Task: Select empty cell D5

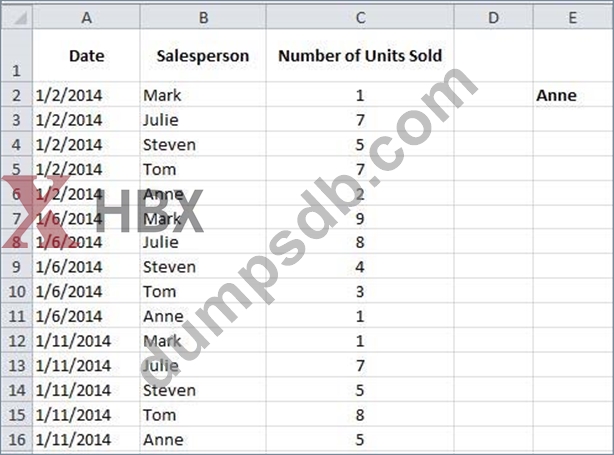Action: [493, 169]
